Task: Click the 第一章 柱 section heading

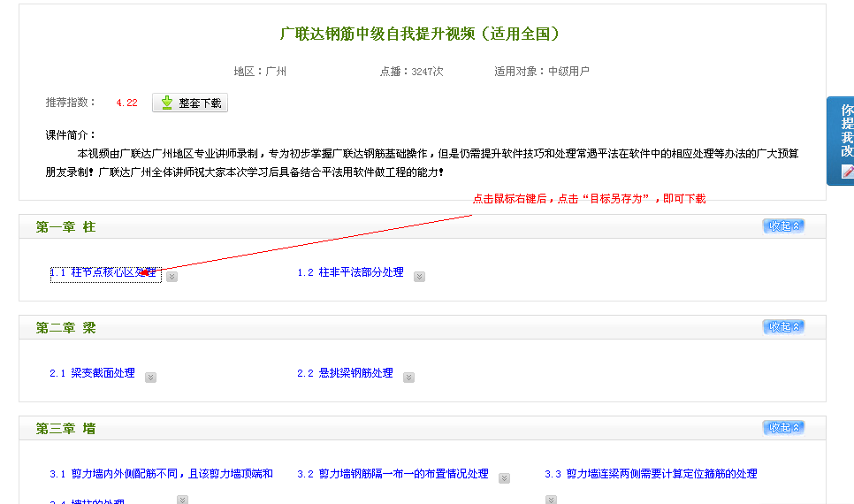Action: [x=66, y=227]
